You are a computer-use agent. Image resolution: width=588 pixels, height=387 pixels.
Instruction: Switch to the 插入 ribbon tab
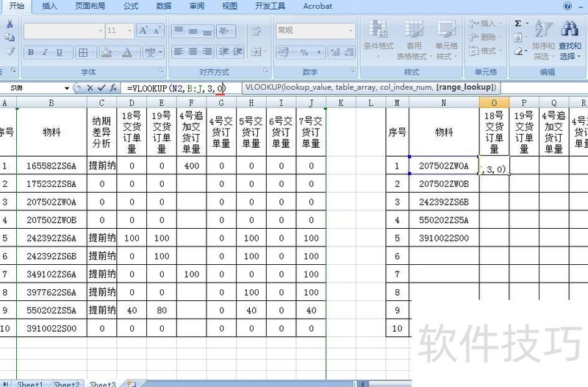point(49,6)
